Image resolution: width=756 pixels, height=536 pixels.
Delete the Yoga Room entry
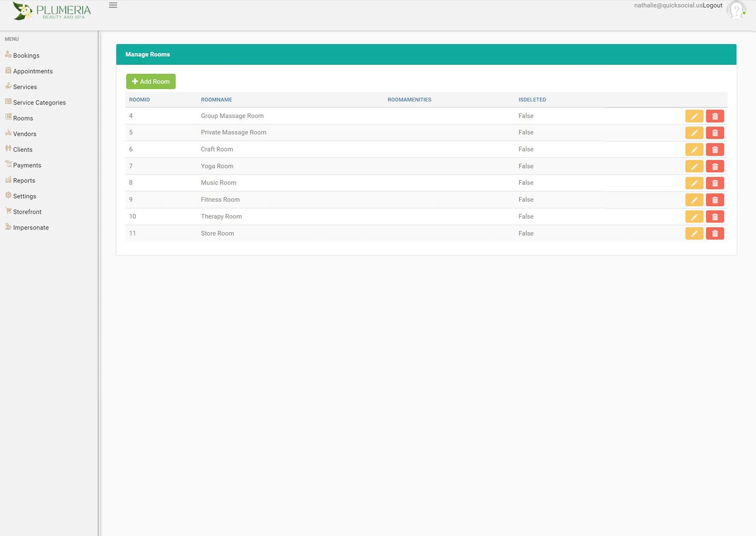[715, 167]
